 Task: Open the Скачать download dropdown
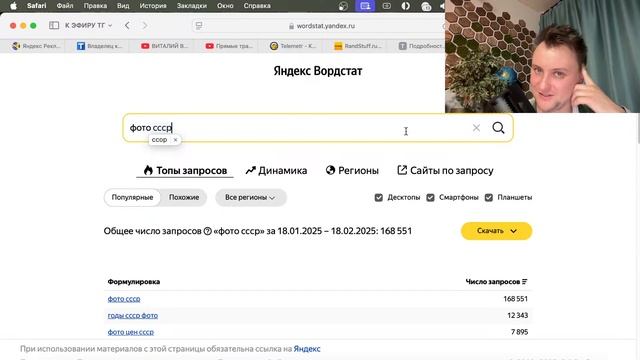click(x=496, y=231)
